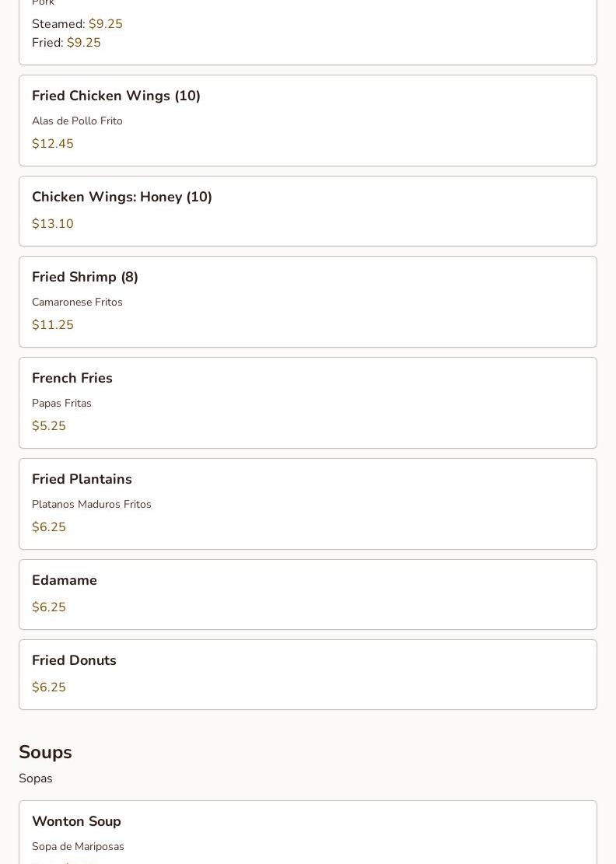Click the $12.45 price on chicken wings
This screenshot has height=864, width=616.
(x=53, y=144)
